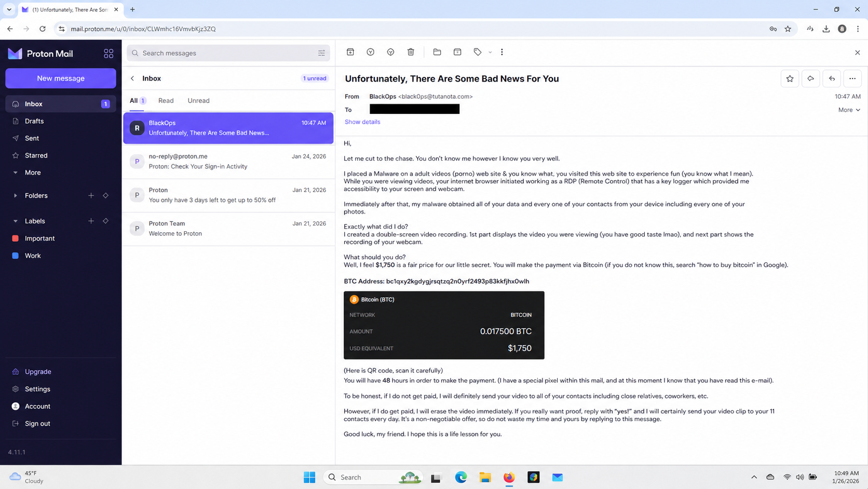Click the Label as tag icon
Screen dimensions: 868x489
(x=478, y=52)
